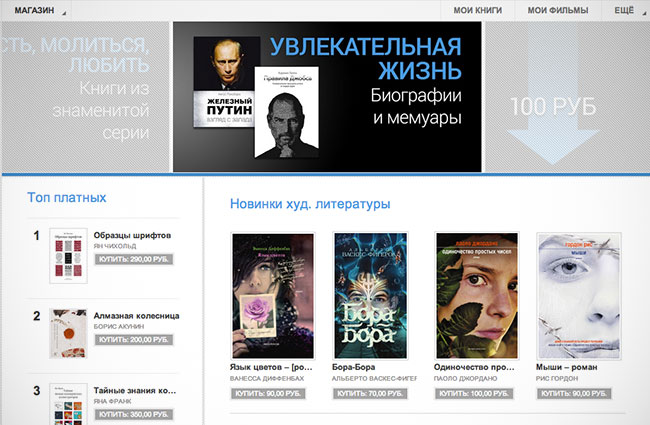
Task: Select author Рис Гордон
Action: point(557,378)
